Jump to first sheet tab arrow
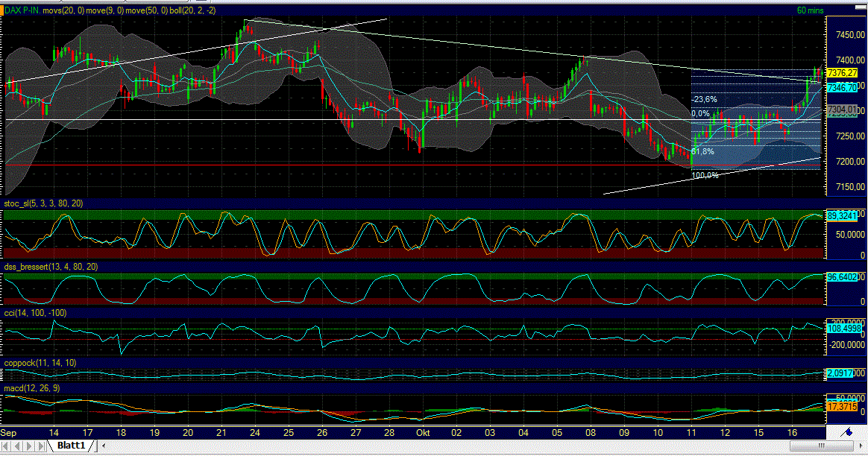This screenshot has height=456, width=868. coord(6,446)
